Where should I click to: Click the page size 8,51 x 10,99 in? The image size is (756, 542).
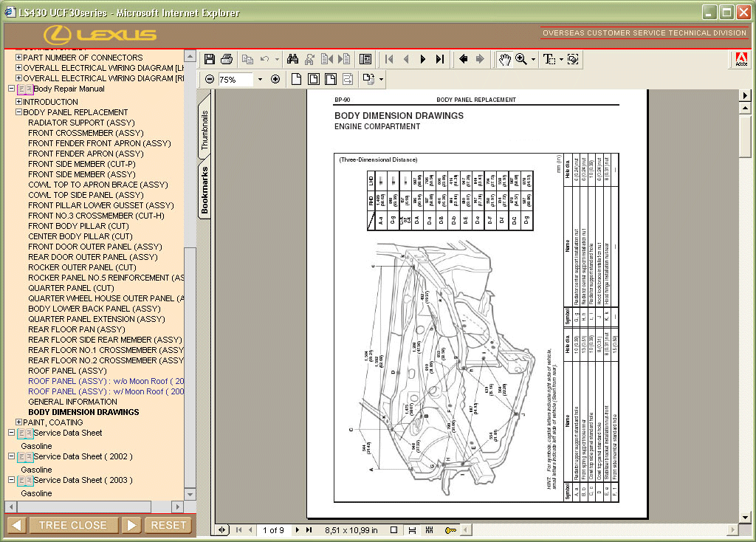pyautogui.click(x=351, y=530)
